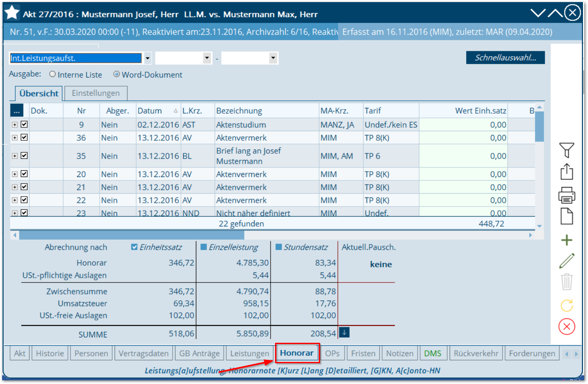Image resolution: width=588 pixels, height=384 pixels.
Task: Click the horizontal scrollbar thumb of table
Action: (132, 235)
